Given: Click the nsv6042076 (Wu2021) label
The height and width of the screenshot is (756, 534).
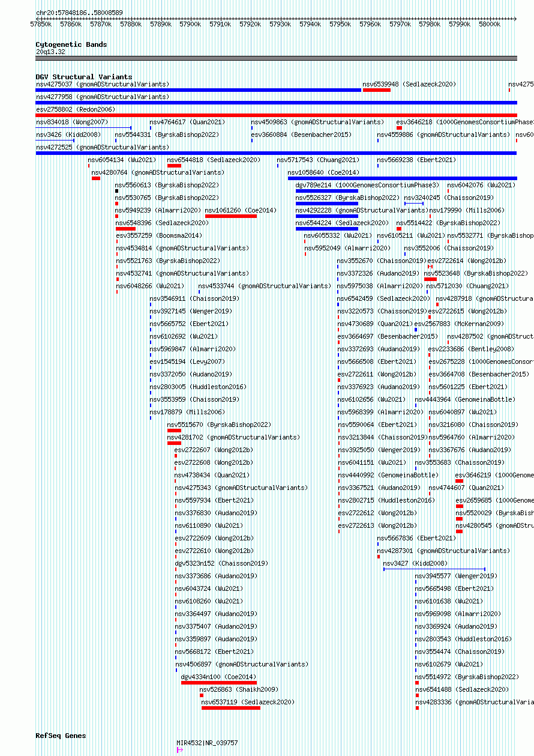Looking at the screenshot, I should coord(481,185).
